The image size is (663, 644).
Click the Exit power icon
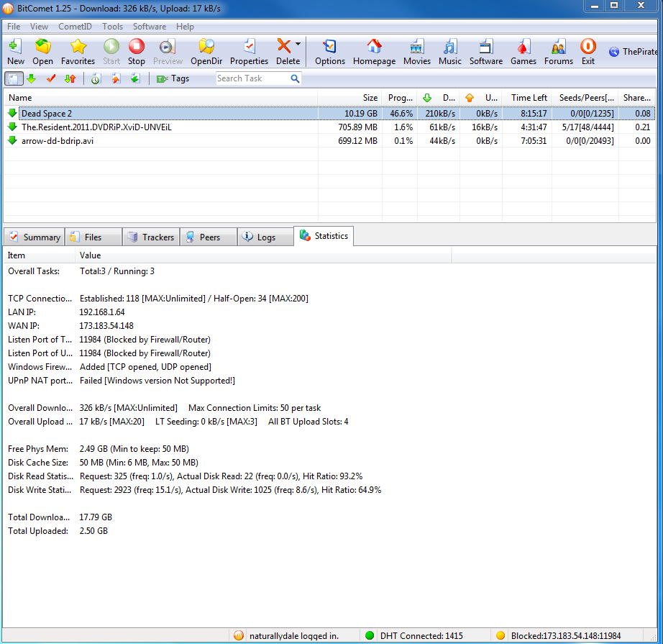tap(588, 47)
